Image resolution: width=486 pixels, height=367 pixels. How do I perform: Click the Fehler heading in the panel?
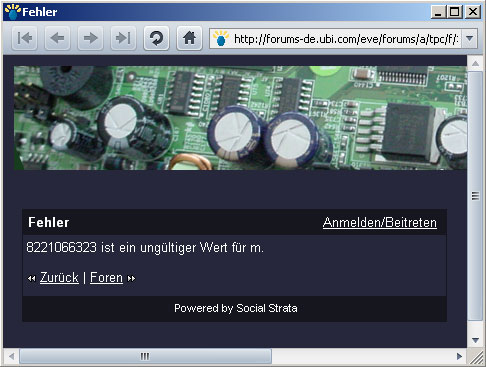pos(49,222)
